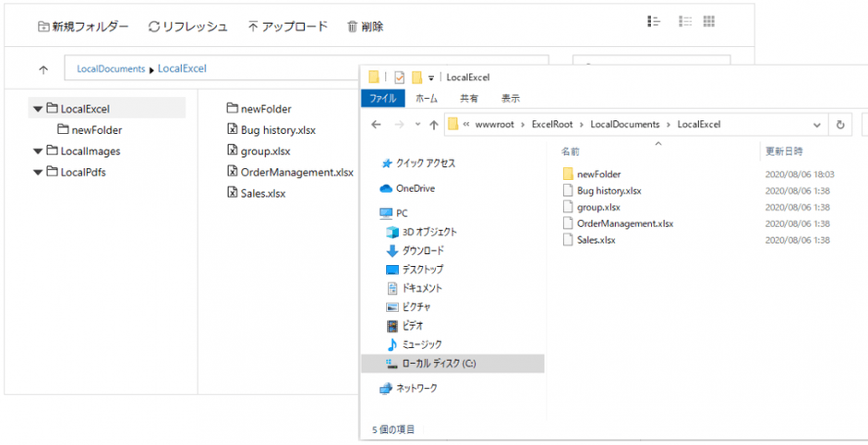Expand the LocalPdfs tree node
The image size is (868, 445).
pos(38,173)
